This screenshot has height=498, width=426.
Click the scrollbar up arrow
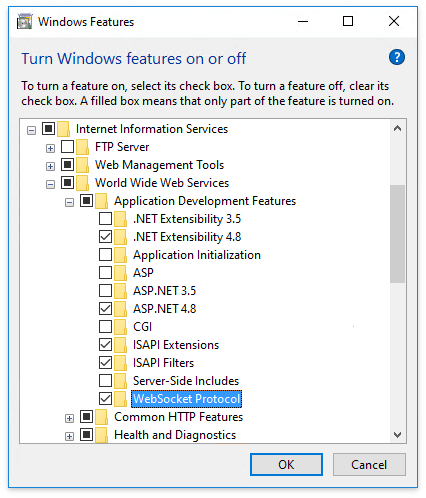(397, 128)
